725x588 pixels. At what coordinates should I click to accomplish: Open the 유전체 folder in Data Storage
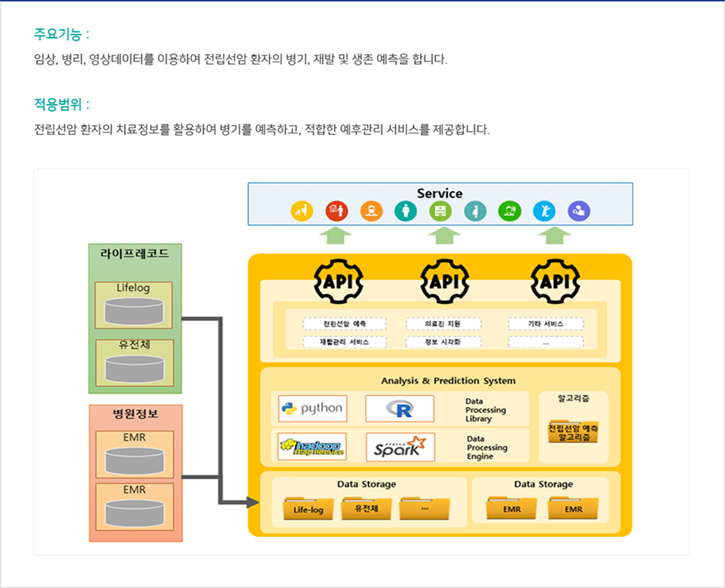click(x=366, y=509)
